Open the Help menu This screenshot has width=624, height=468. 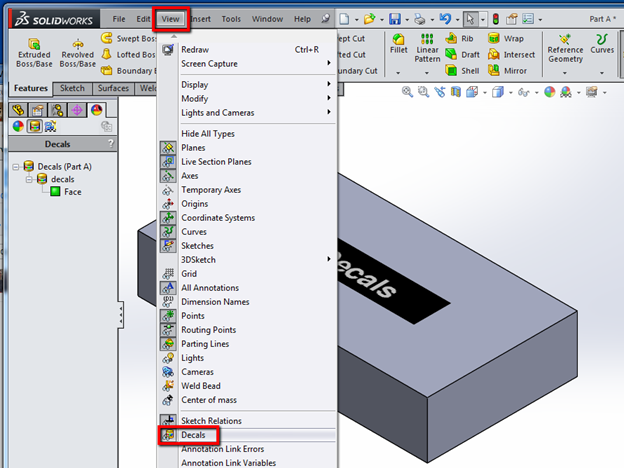click(x=302, y=19)
